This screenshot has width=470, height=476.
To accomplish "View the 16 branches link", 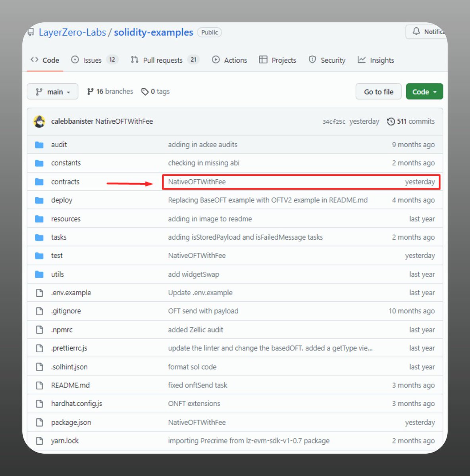I will click(110, 92).
